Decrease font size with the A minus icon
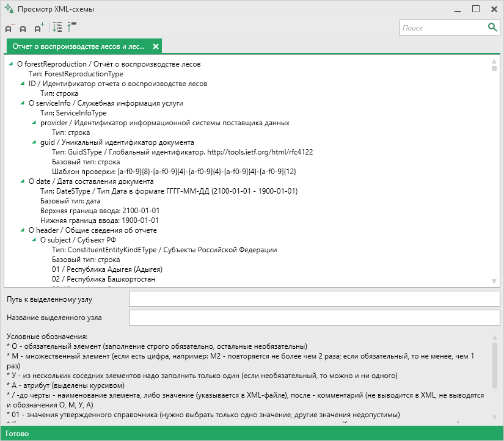 pyautogui.click(x=10, y=27)
